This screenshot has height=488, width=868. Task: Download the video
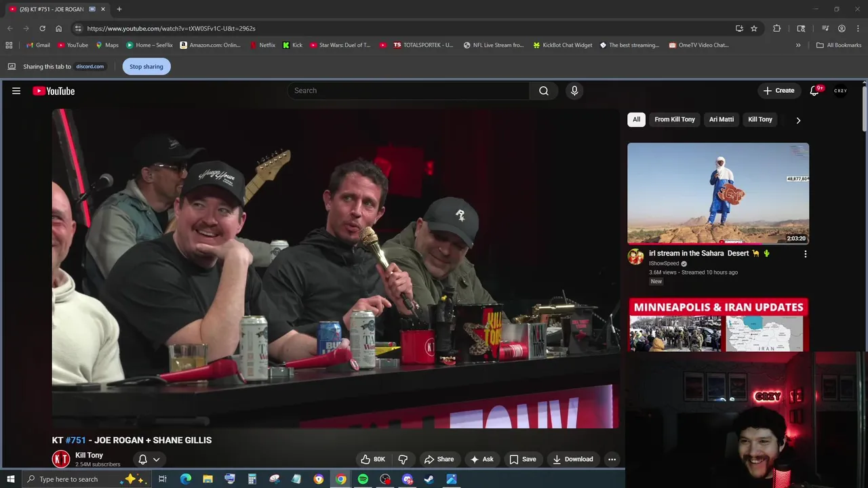click(573, 460)
